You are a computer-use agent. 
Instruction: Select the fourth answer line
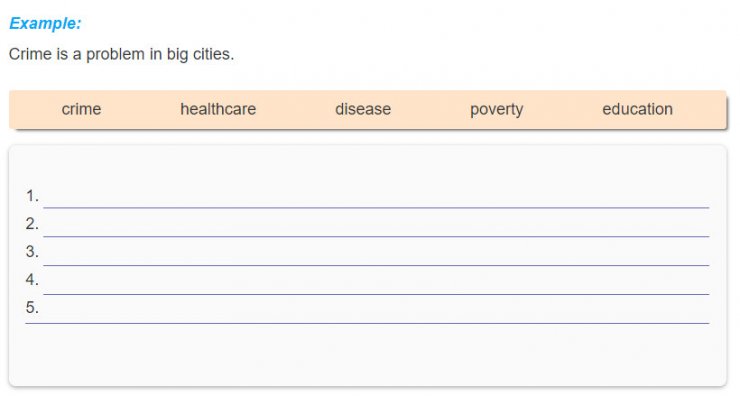click(x=376, y=283)
